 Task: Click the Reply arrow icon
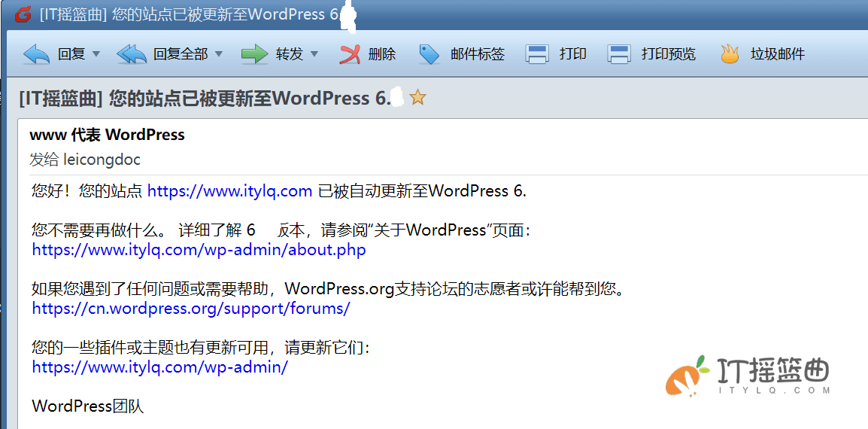[x=37, y=54]
